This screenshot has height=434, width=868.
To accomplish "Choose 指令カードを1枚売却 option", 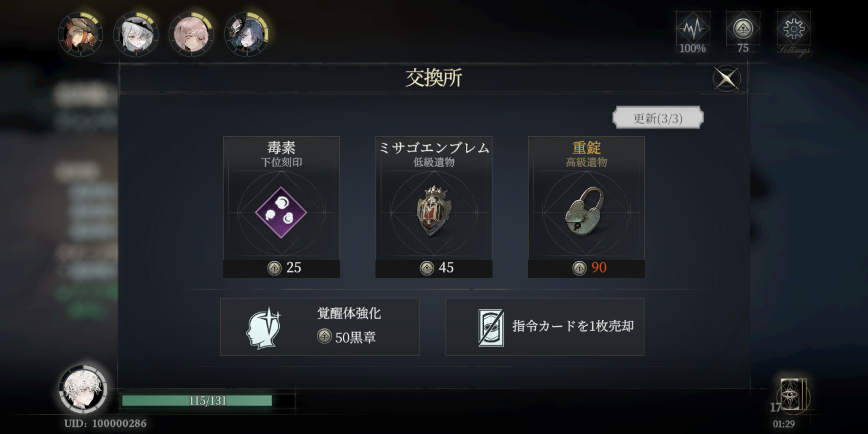I will tap(545, 327).
